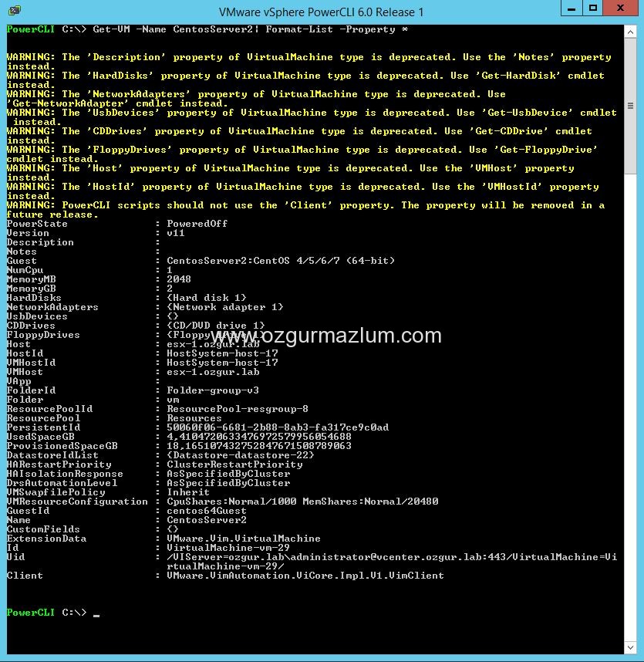The height and width of the screenshot is (662, 644).
Task: Click the PersistentId value starting '50060f06'
Action: 278,427
